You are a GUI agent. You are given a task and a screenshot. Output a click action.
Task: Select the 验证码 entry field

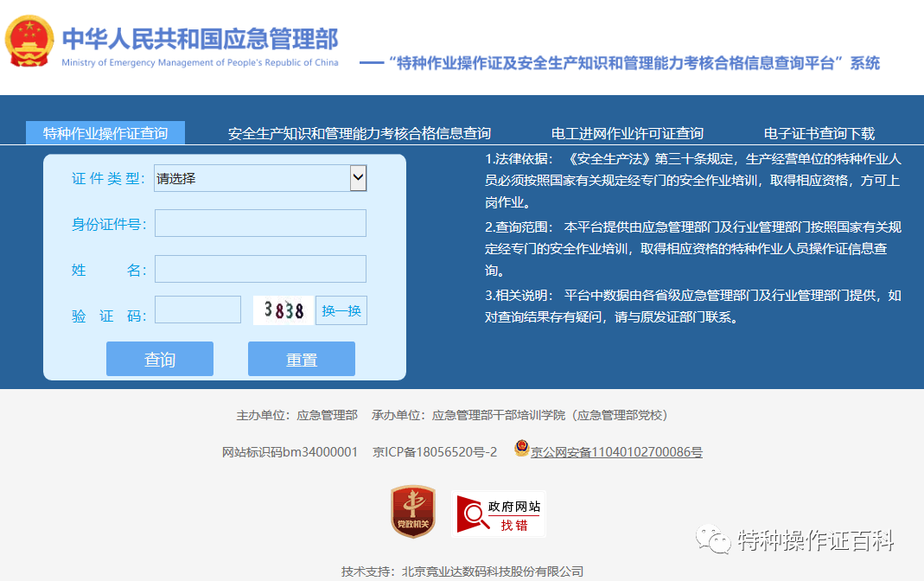click(198, 310)
